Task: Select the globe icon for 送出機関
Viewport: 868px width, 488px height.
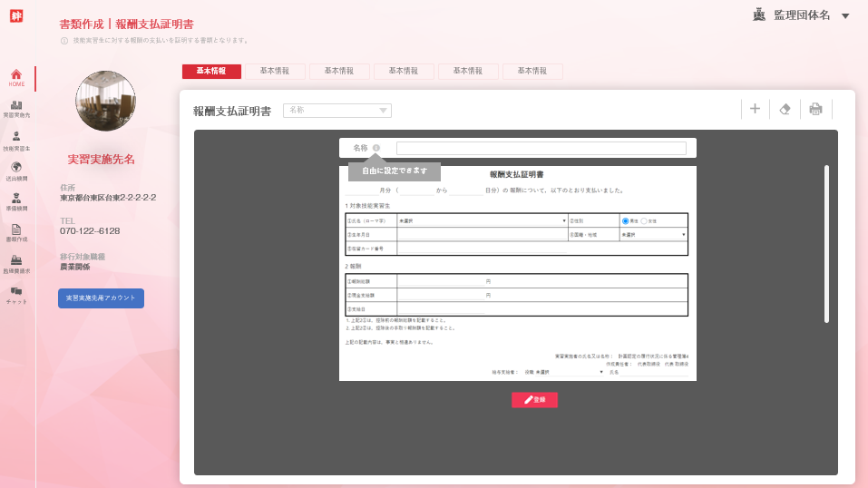Action: 16,168
